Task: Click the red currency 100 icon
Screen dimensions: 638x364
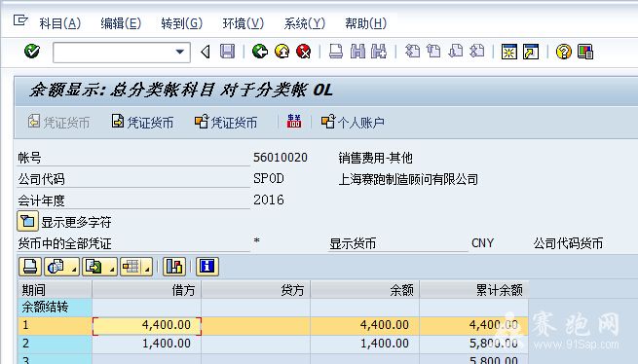Action: pyautogui.click(x=294, y=122)
